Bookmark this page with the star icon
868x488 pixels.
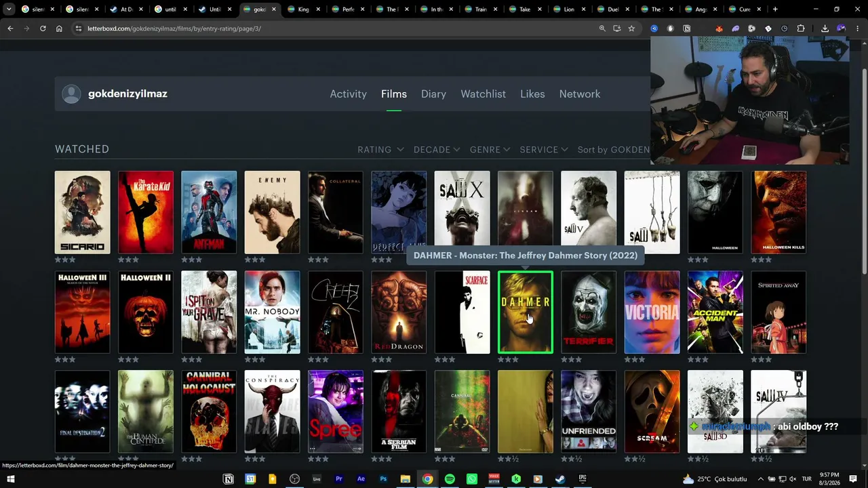coord(631,28)
